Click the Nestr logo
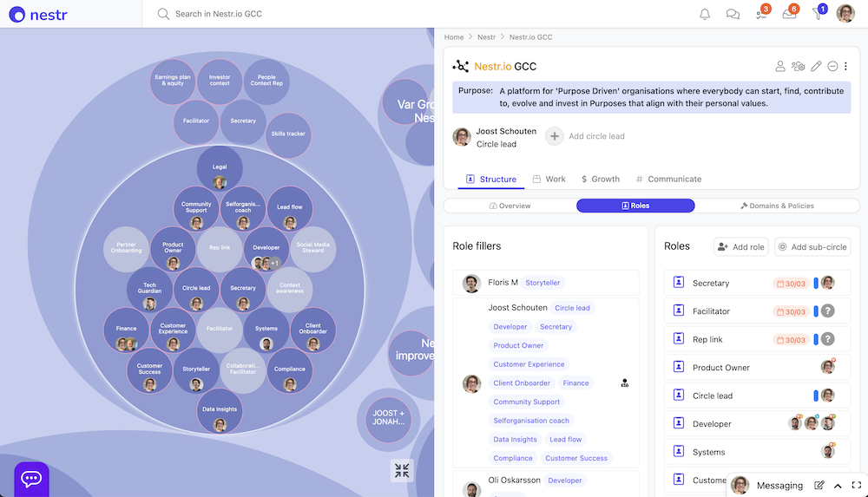868x497 pixels. (38, 15)
